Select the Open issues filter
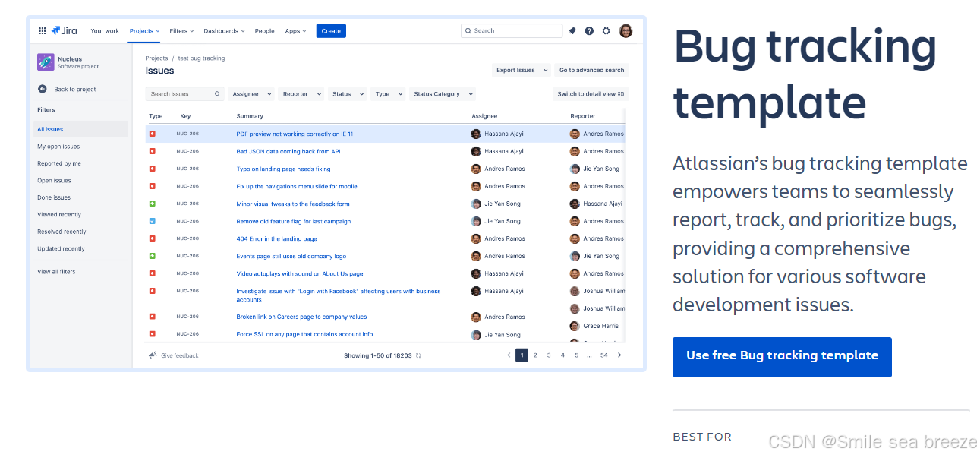This screenshot has height=458, width=980. click(x=54, y=181)
